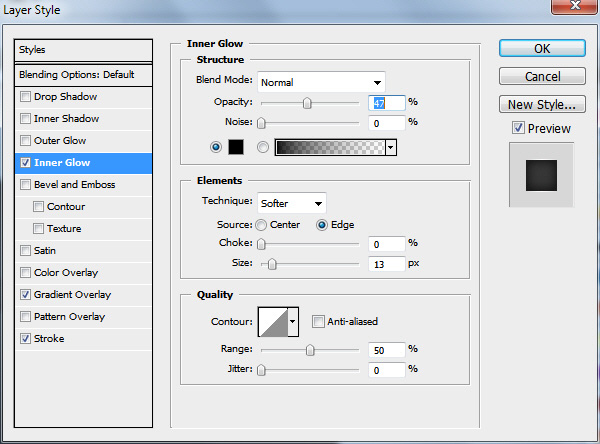Enable the Drop Shadow checkbox

[x=25, y=96]
